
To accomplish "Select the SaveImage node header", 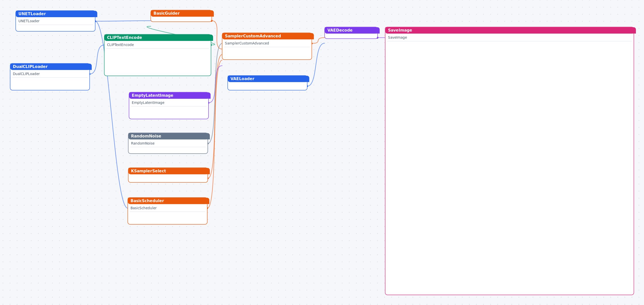I will click(x=510, y=30).
